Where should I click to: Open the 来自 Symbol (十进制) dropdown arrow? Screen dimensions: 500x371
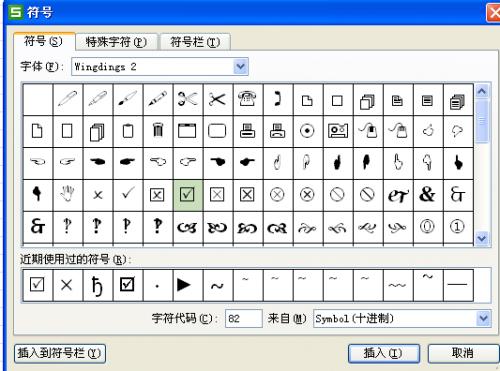tap(484, 318)
